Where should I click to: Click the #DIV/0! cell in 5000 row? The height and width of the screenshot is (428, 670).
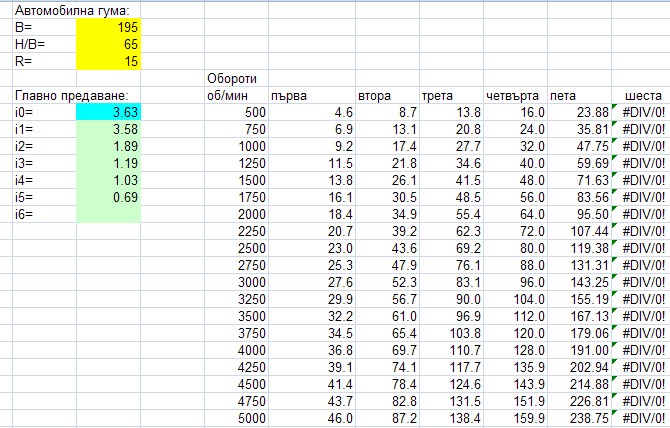coord(641,418)
